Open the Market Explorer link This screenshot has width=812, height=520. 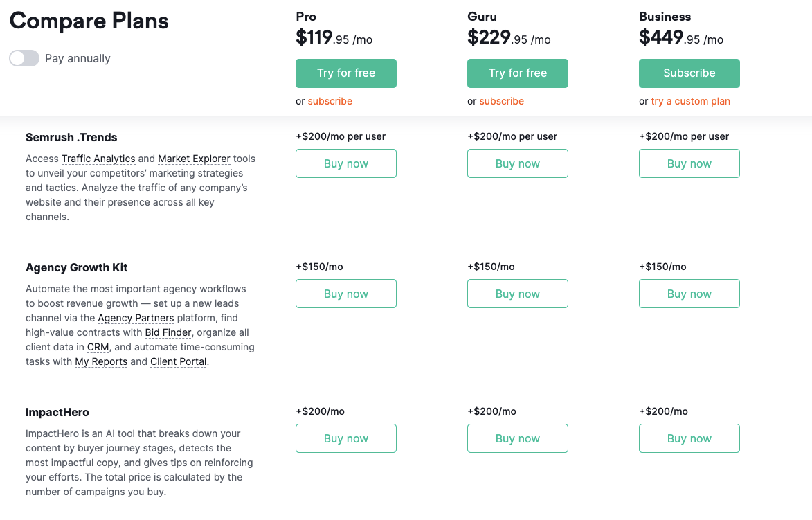coord(195,159)
